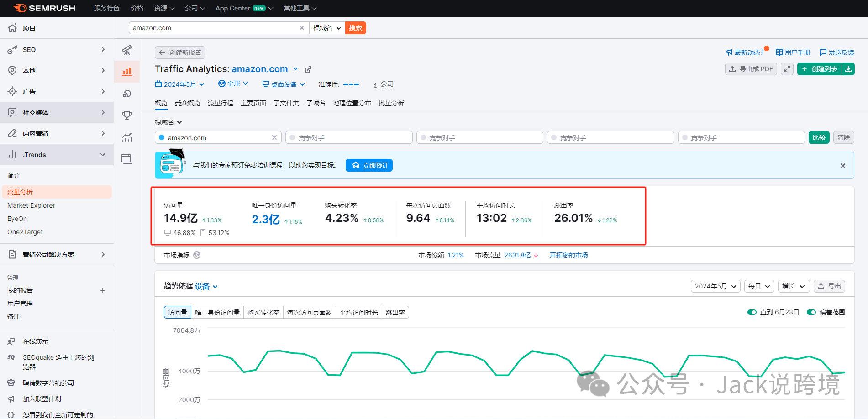Switch to the 流量行程 tab
Image resolution: width=868 pixels, height=419 pixels.
coord(221,103)
